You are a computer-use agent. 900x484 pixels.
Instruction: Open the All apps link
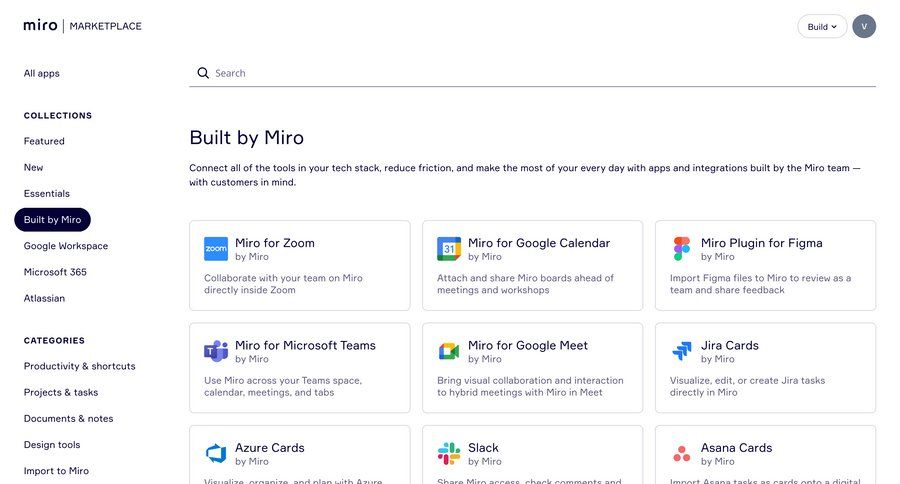(x=42, y=73)
